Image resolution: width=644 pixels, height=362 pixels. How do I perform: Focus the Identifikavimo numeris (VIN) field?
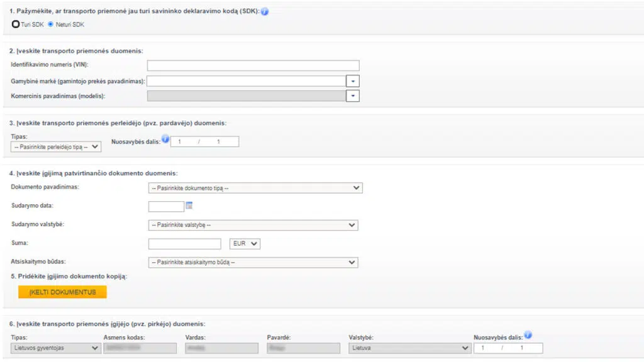pyautogui.click(x=253, y=65)
